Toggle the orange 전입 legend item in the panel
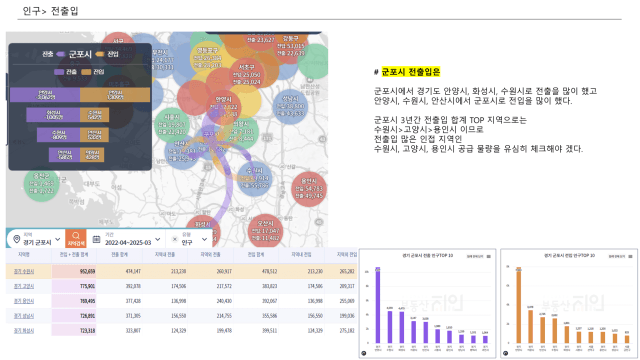This screenshot has height=360, width=640. click(93, 72)
